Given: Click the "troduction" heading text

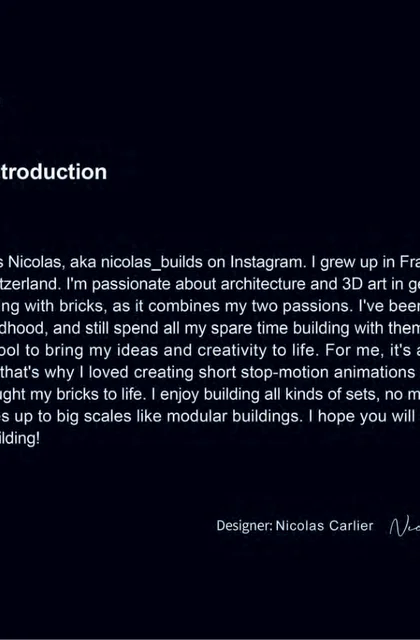Looking at the screenshot, I should point(53,172).
